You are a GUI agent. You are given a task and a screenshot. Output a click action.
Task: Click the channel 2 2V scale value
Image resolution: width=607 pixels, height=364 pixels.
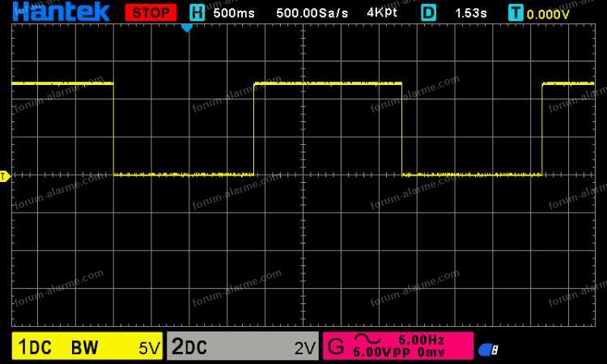click(304, 349)
